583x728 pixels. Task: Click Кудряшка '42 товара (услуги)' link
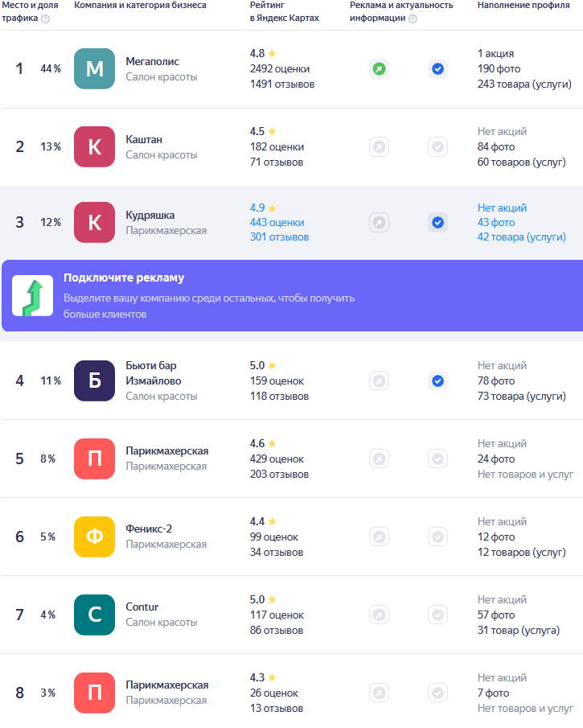[x=521, y=237]
